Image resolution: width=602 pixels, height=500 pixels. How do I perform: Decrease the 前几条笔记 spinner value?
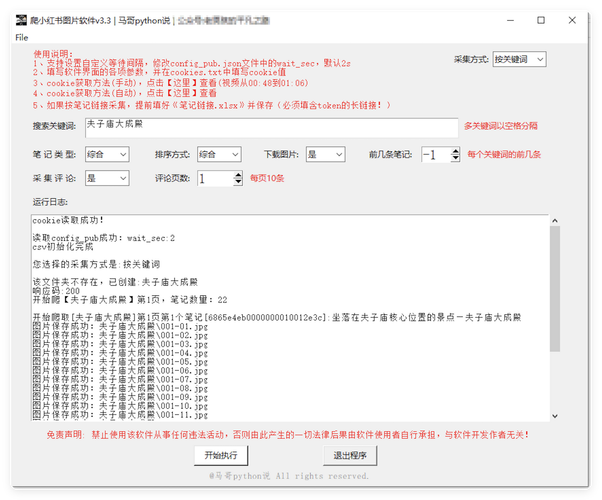point(456,159)
